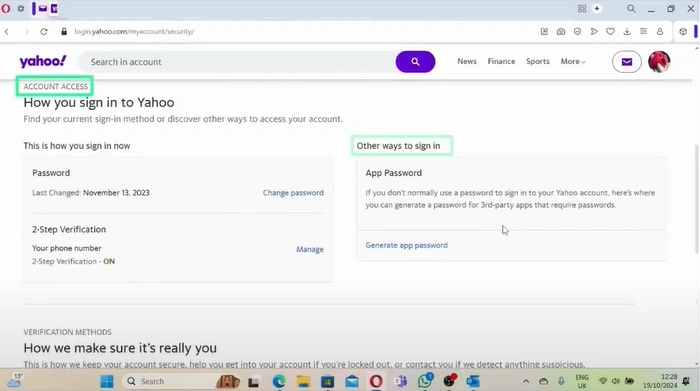Open the Mail app from taskbar

pyautogui.click(x=352, y=381)
